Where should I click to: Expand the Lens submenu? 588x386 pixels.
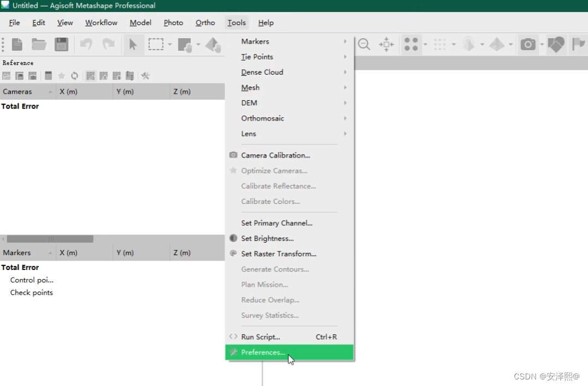pyautogui.click(x=289, y=134)
